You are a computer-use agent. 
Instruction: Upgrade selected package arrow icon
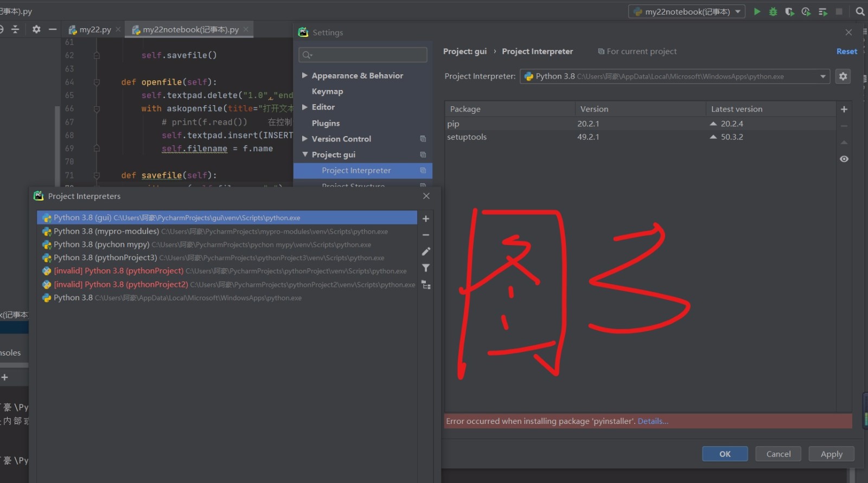tap(844, 142)
